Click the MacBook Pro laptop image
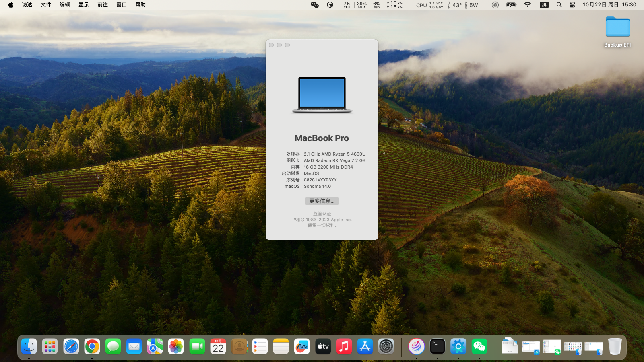 (x=322, y=95)
